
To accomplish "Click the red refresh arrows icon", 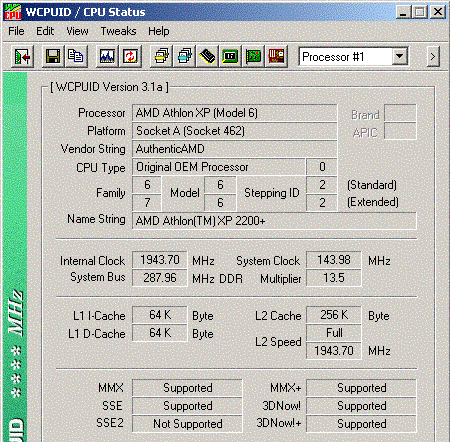I will point(130,57).
